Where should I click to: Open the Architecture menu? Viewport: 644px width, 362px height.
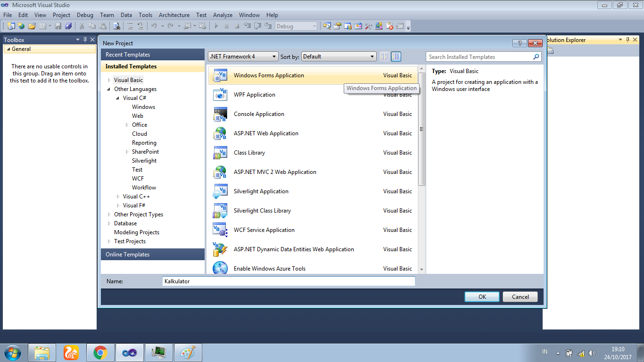pos(174,15)
